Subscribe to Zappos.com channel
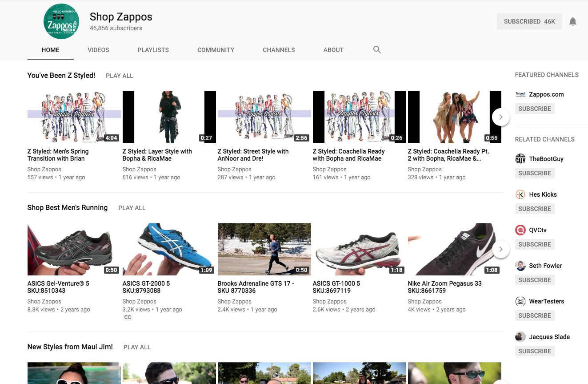 coord(535,109)
